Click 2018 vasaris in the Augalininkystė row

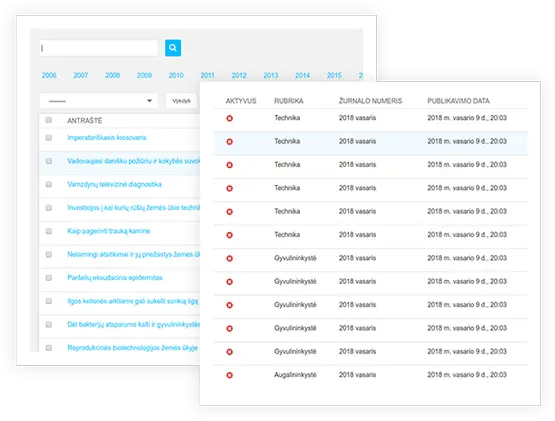click(357, 375)
